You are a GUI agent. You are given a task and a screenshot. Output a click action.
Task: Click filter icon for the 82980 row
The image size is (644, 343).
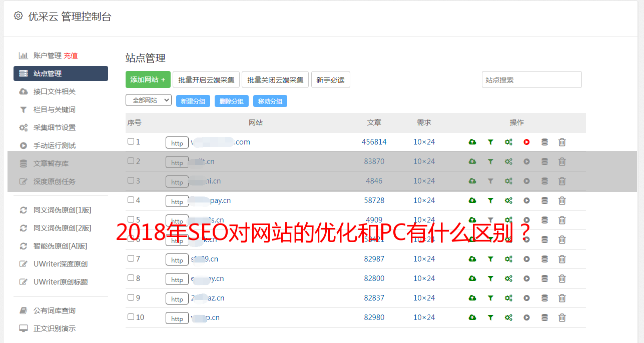point(490,317)
